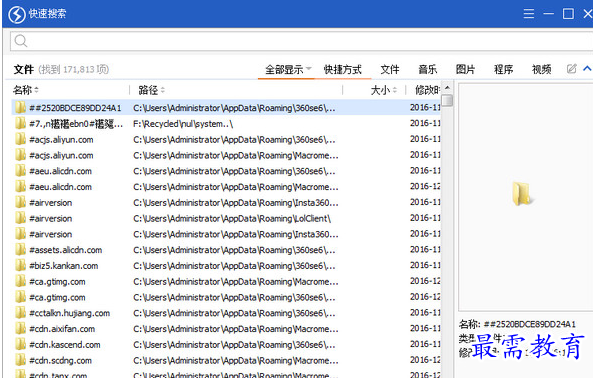Select #assets.alicdn.com entry name
The width and height of the screenshot is (593, 378).
[65, 250]
